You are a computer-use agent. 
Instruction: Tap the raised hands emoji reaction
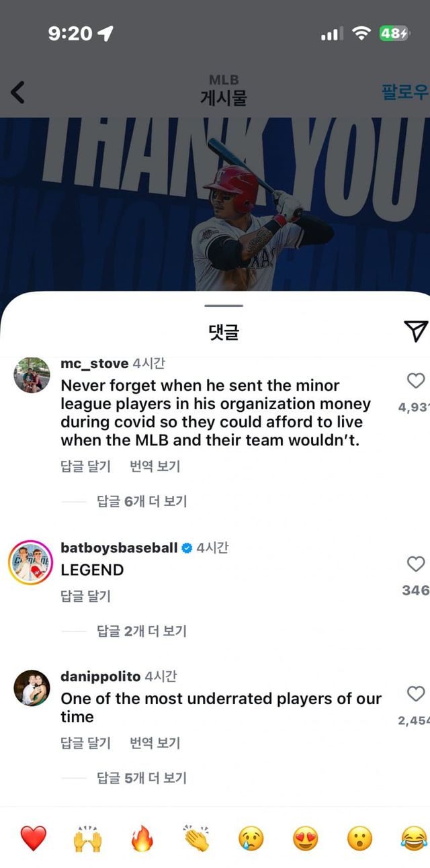pos(87,838)
